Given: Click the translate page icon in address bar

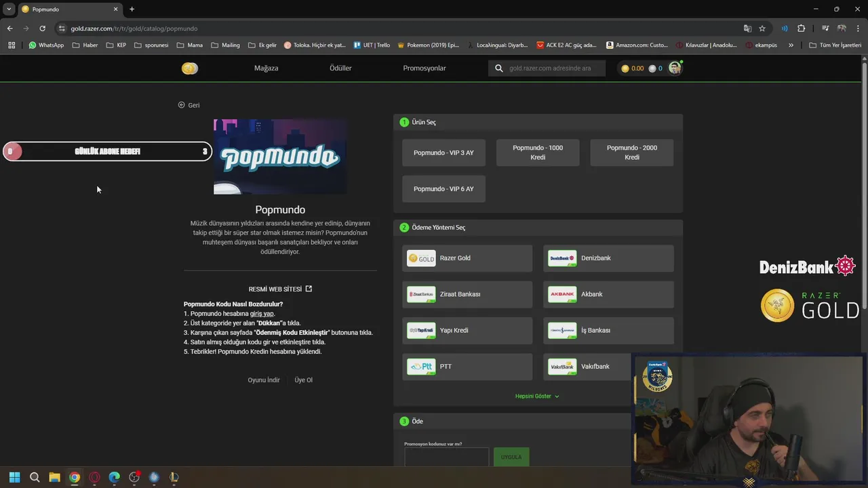Looking at the screenshot, I should (747, 28).
